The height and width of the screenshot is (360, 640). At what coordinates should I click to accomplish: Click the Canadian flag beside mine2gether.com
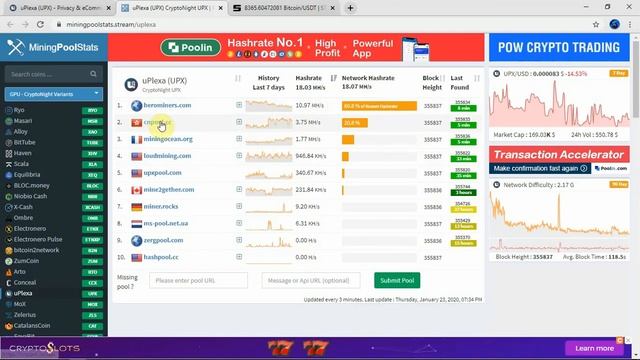tap(136, 190)
